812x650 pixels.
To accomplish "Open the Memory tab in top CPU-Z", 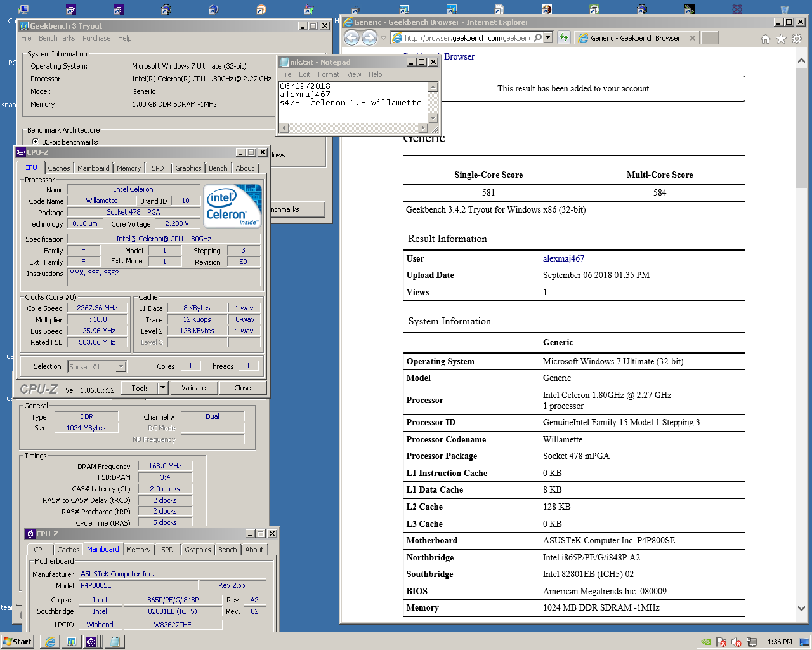I will click(x=129, y=168).
